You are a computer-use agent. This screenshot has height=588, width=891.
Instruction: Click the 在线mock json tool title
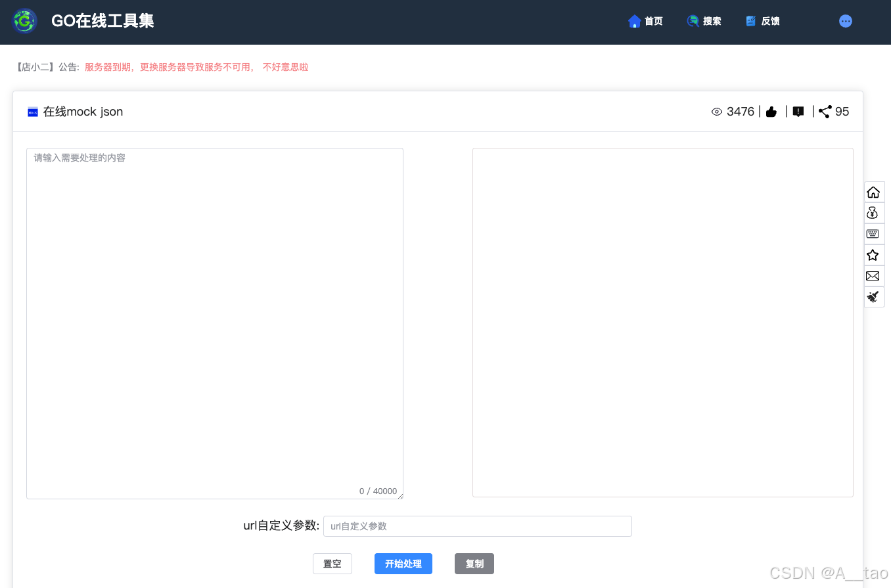(x=83, y=112)
